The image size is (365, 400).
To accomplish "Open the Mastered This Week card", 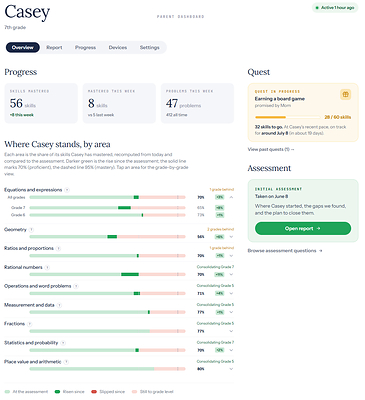I will pyautogui.click(x=119, y=103).
